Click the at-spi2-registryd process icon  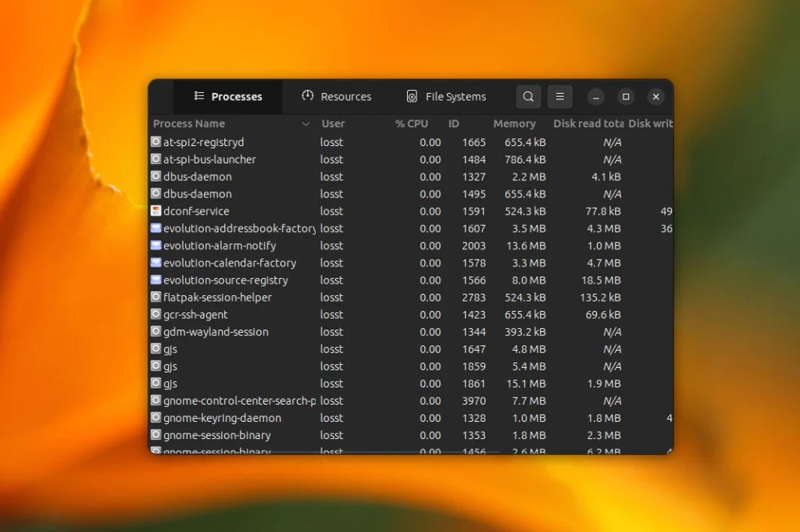155,142
